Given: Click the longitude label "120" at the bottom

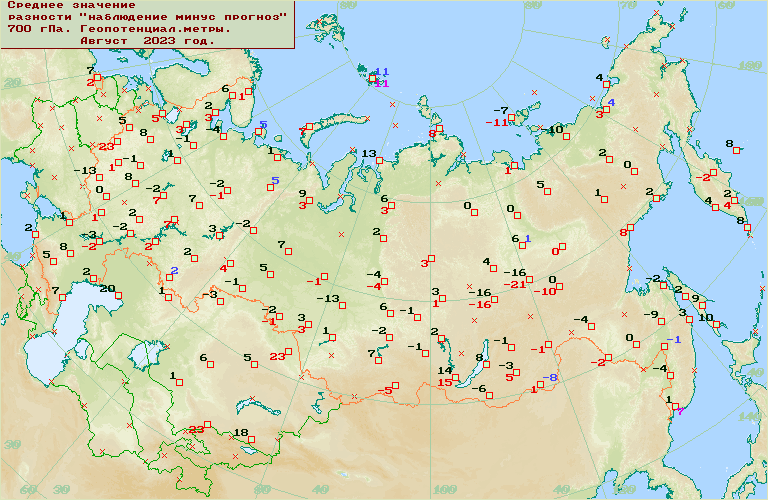Looking at the screenshot, I should 624,490.
